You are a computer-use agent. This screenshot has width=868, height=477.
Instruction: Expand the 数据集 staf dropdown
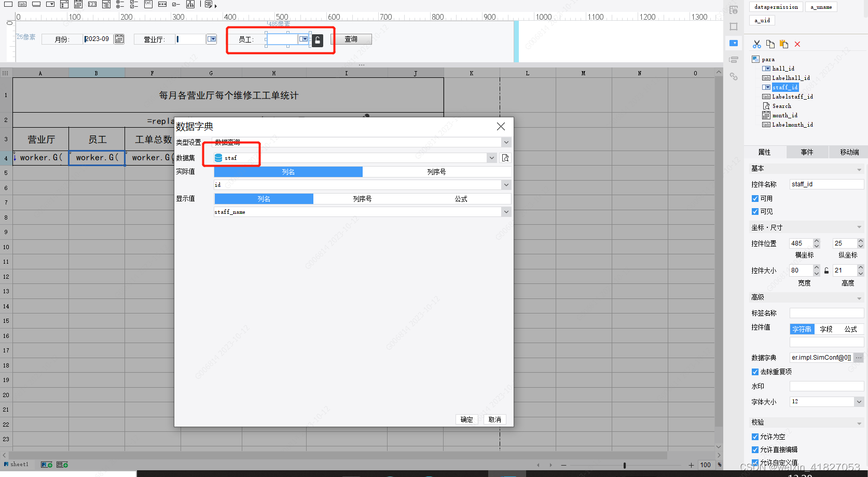(x=491, y=158)
